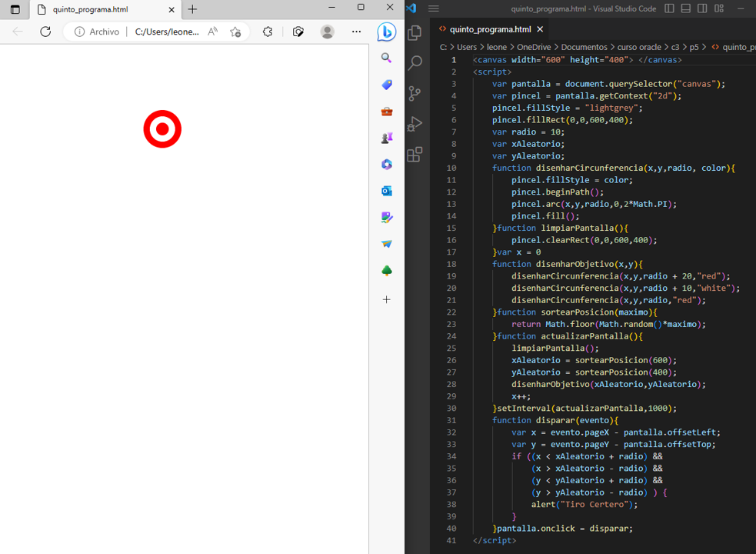This screenshot has width=756, height=554.
Task: Click the 'c3' breadcrumb segment
Action: [675, 47]
